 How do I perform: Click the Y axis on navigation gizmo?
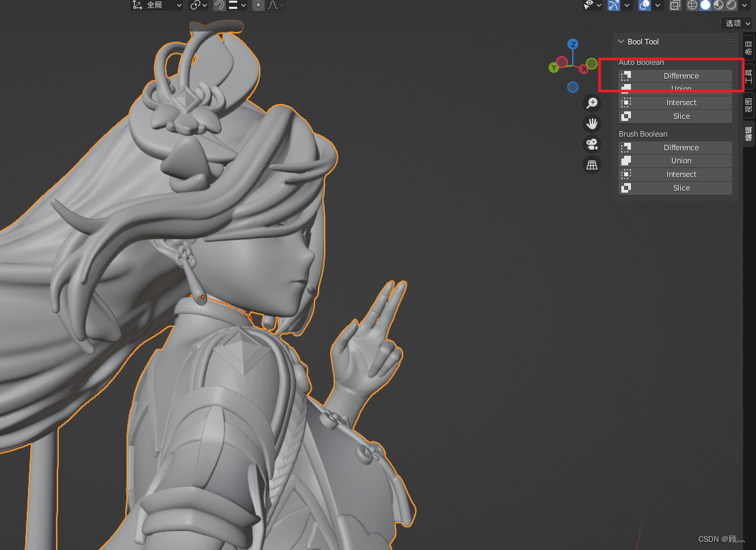click(554, 68)
